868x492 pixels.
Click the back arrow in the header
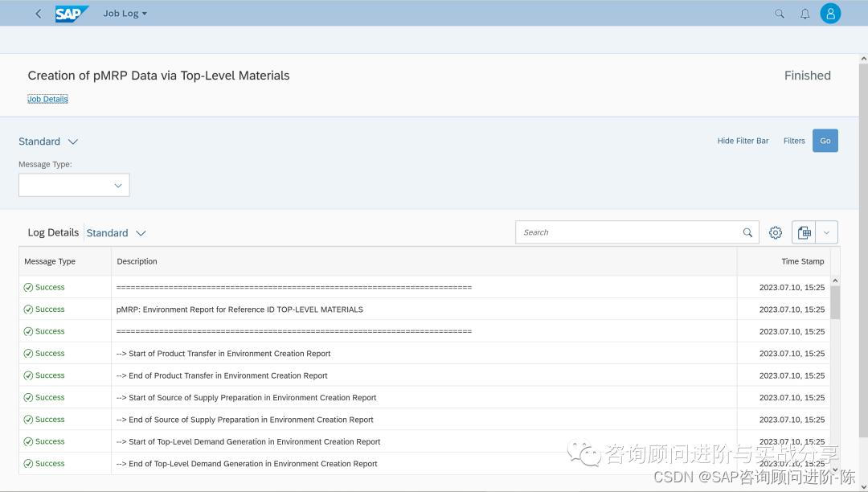(39, 14)
